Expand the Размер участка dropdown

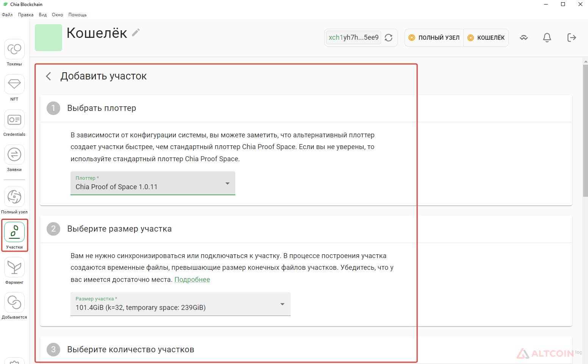(180, 304)
